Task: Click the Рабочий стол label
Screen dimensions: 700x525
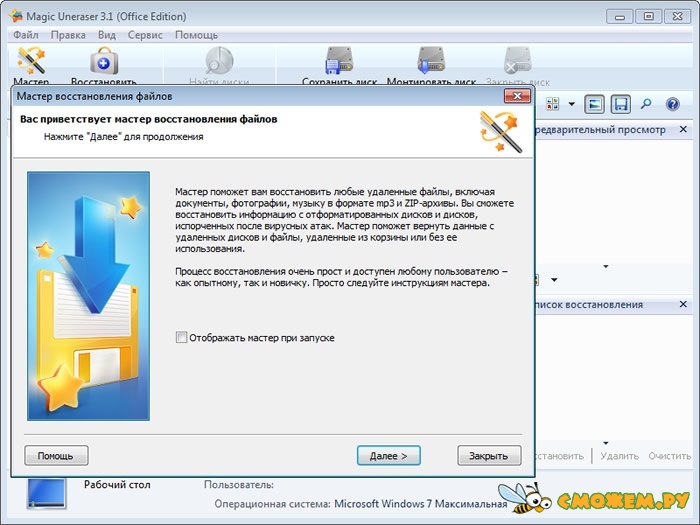Action: tap(117, 485)
